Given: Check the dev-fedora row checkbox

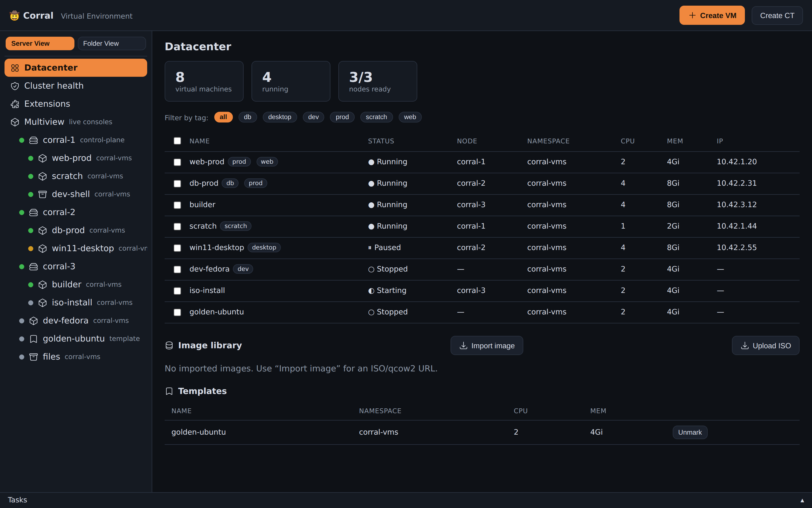Looking at the screenshot, I should click(x=177, y=270).
